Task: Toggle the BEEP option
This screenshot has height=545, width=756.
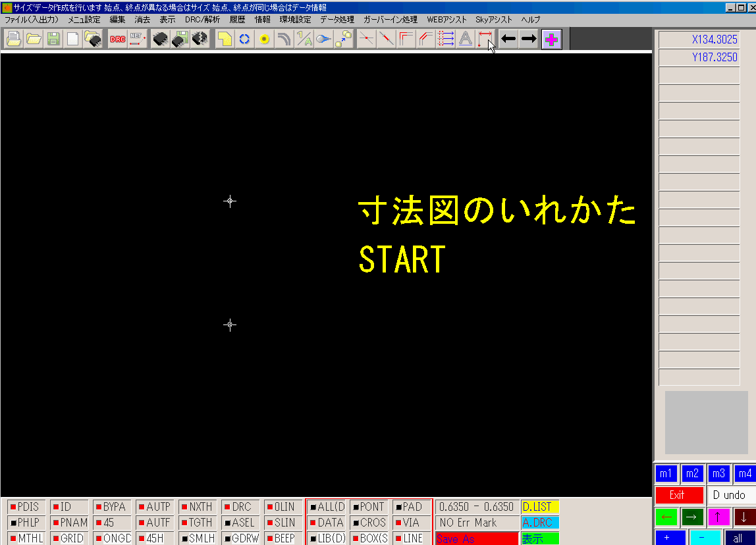Action: point(283,538)
